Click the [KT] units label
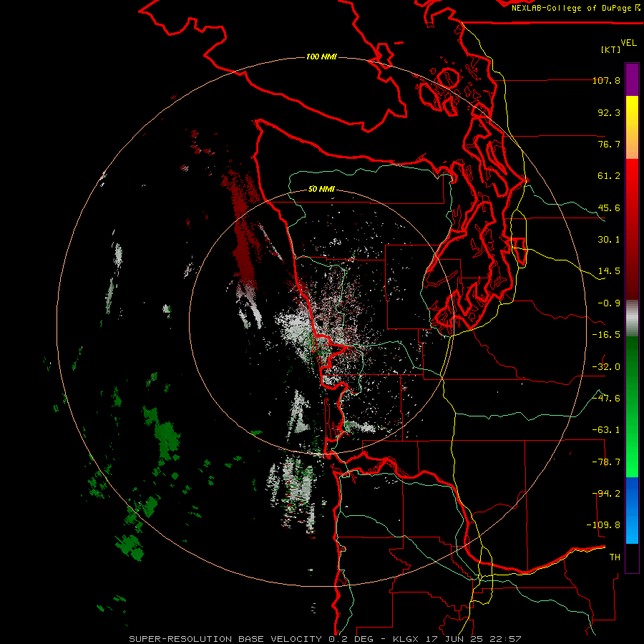644x644 pixels. (611, 49)
